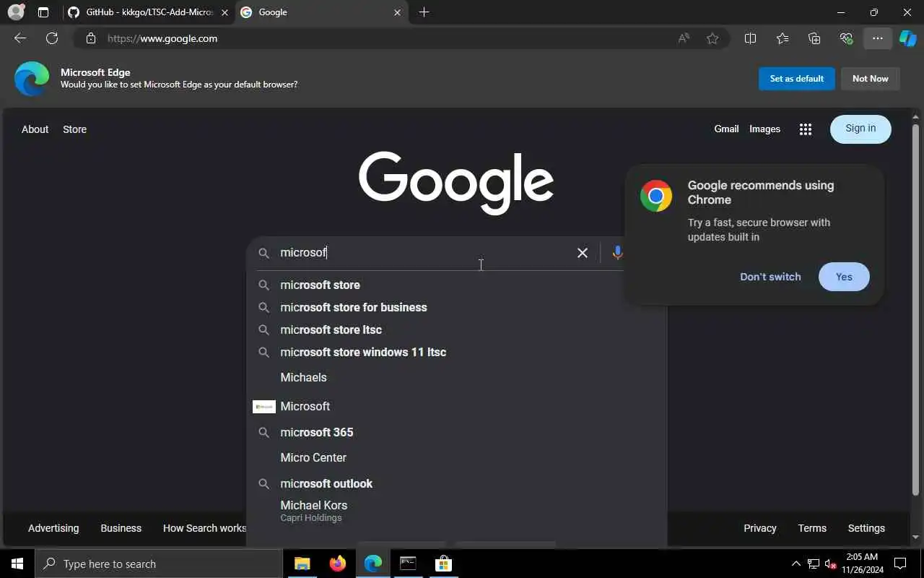Open Terms footer link
The height and width of the screenshot is (578, 924).
pos(812,528)
